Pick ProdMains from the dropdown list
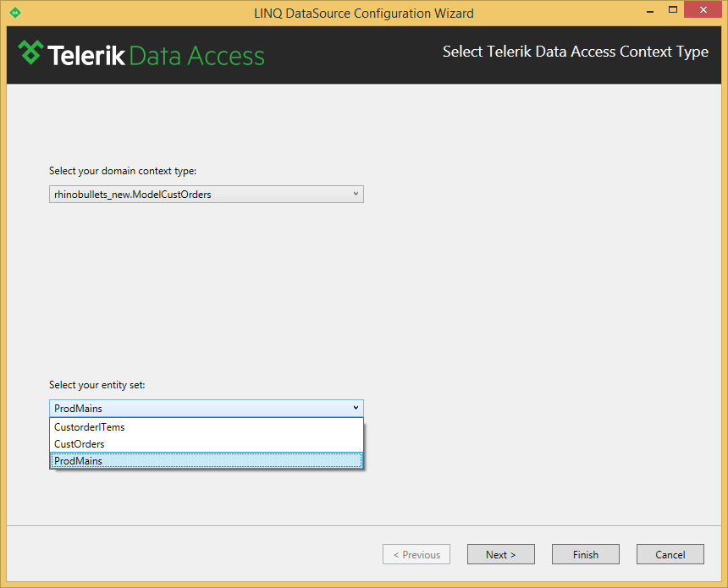Image resolution: width=728 pixels, height=588 pixels. click(x=207, y=461)
